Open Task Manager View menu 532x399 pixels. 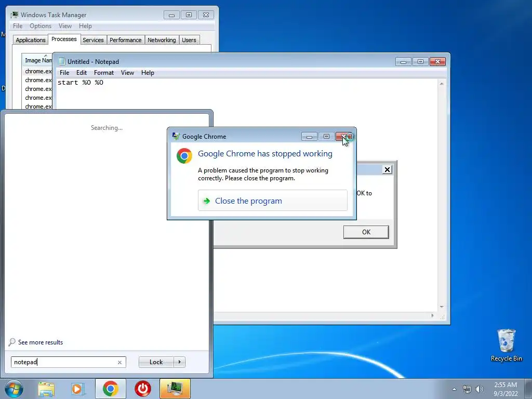point(65,26)
